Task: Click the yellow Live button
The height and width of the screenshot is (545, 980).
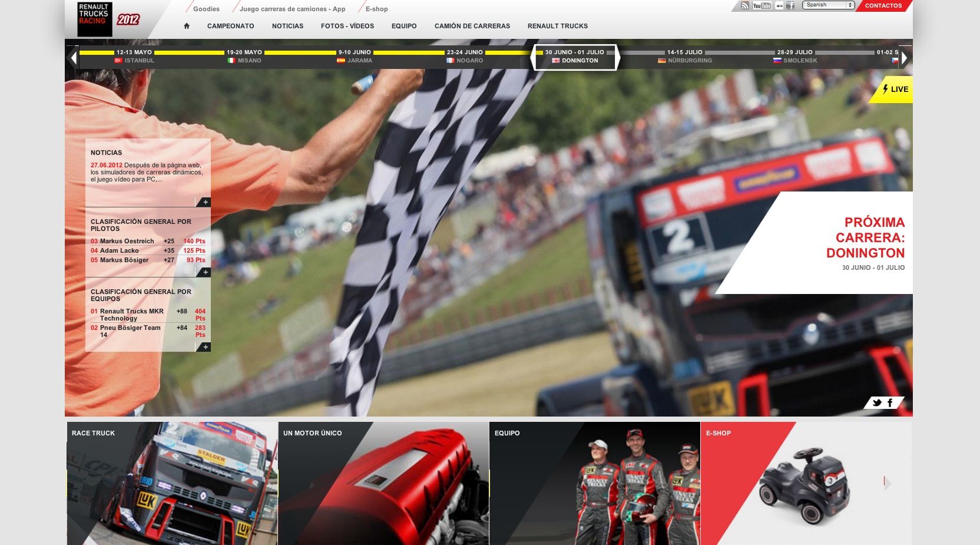Action: 895,90
